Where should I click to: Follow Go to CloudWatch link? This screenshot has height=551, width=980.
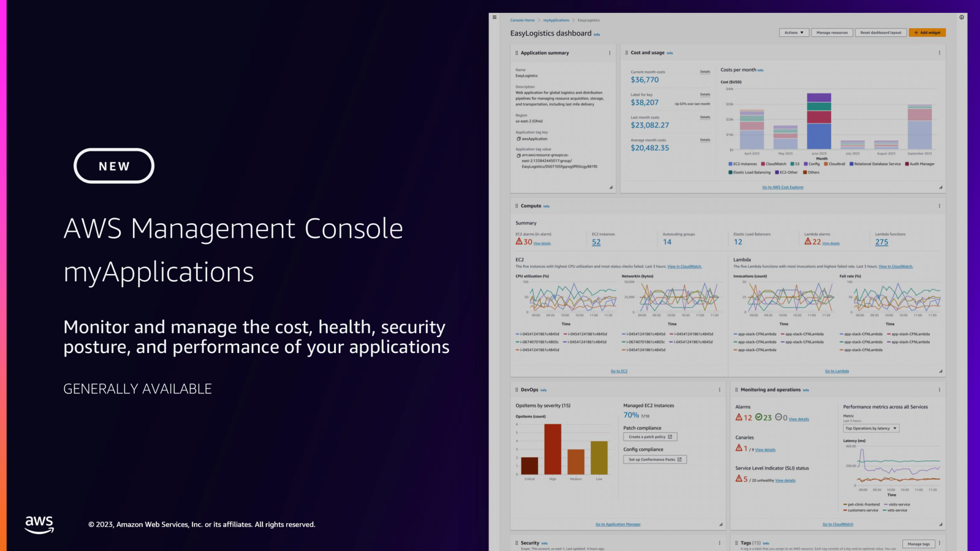click(x=837, y=525)
